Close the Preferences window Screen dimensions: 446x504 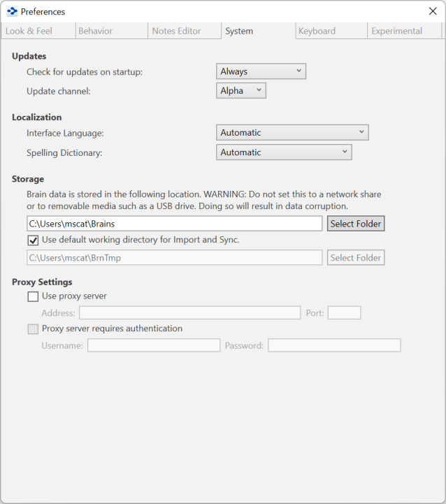point(433,11)
